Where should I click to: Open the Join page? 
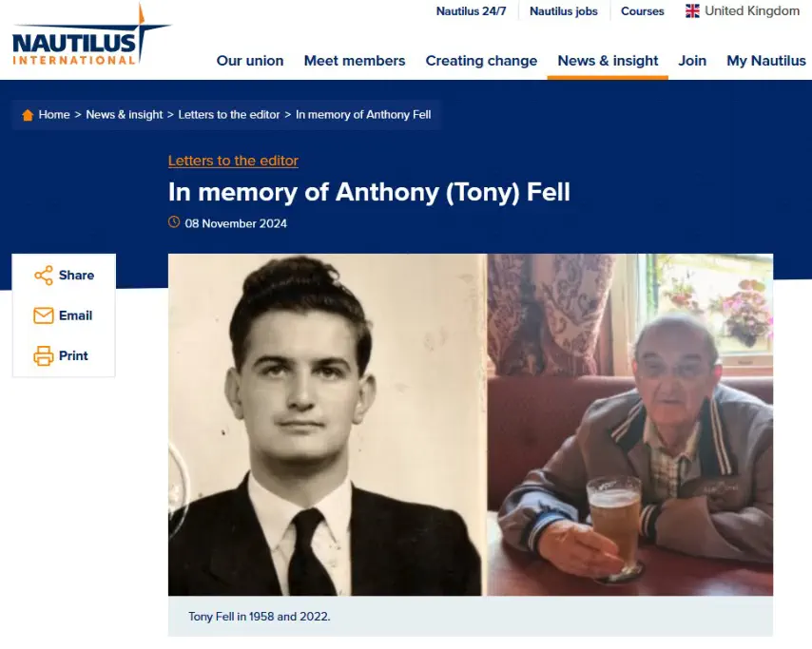click(692, 61)
